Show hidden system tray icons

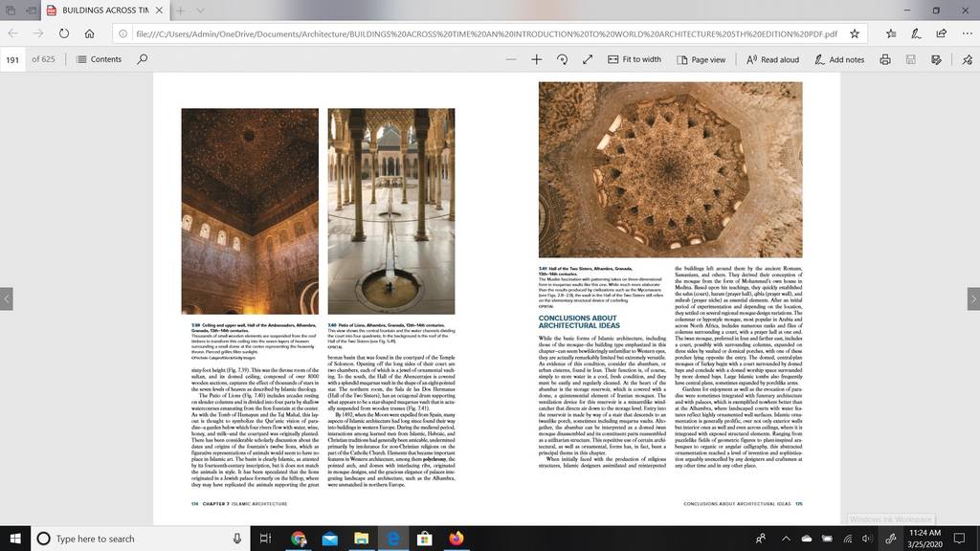point(786,539)
